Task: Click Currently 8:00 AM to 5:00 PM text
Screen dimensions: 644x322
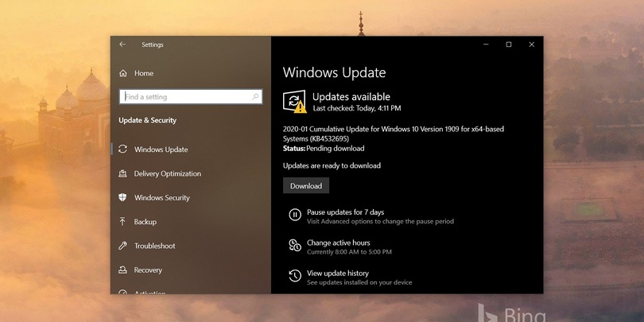Action: point(349,252)
